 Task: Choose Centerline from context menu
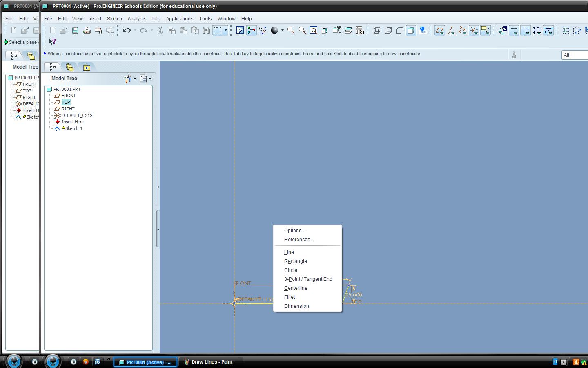click(x=296, y=288)
